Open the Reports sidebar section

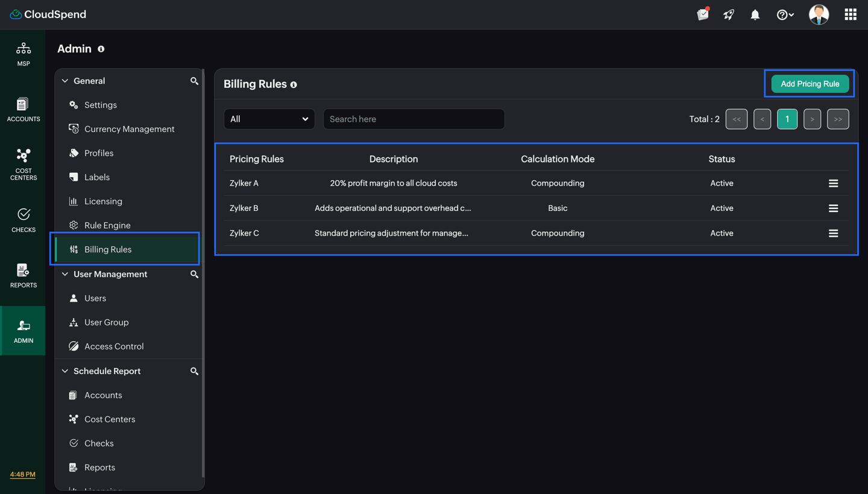tap(23, 276)
